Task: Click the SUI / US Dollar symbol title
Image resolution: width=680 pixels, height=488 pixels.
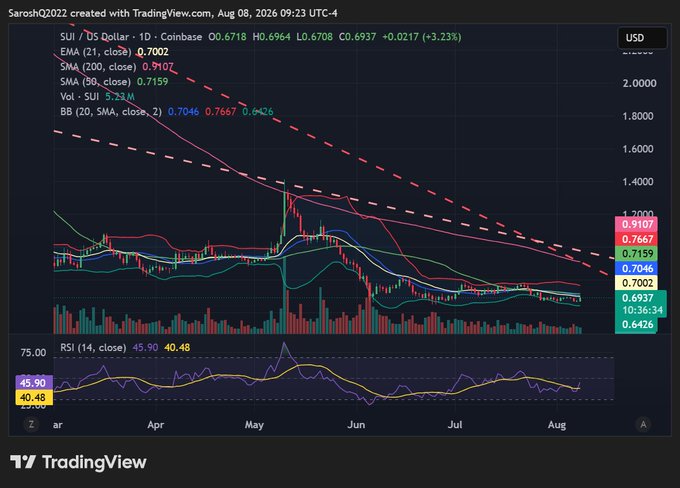Action: 95,37
